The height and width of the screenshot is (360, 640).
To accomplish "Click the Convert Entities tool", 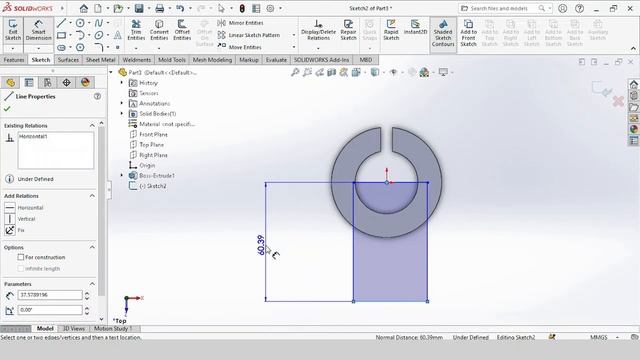I will [x=159, y=30].
